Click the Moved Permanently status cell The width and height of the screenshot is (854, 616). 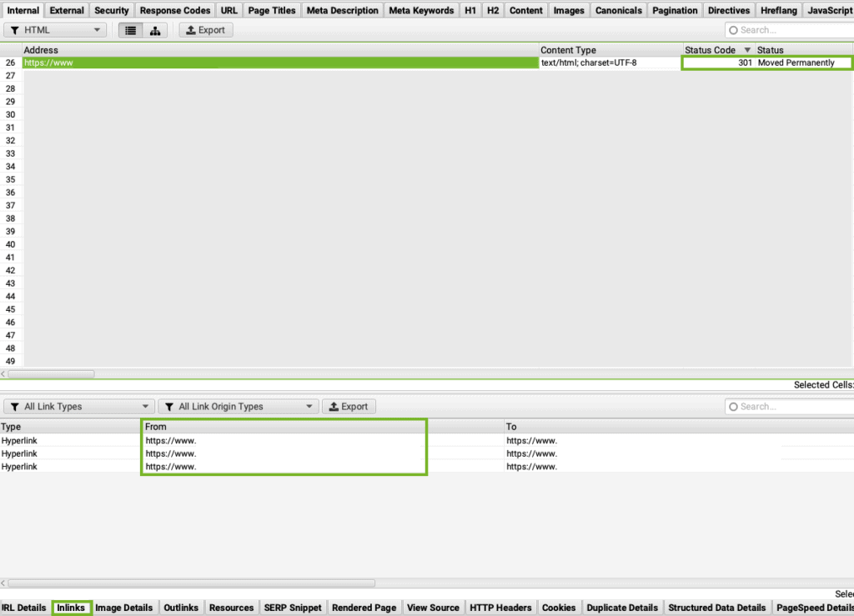click(803, 63)
